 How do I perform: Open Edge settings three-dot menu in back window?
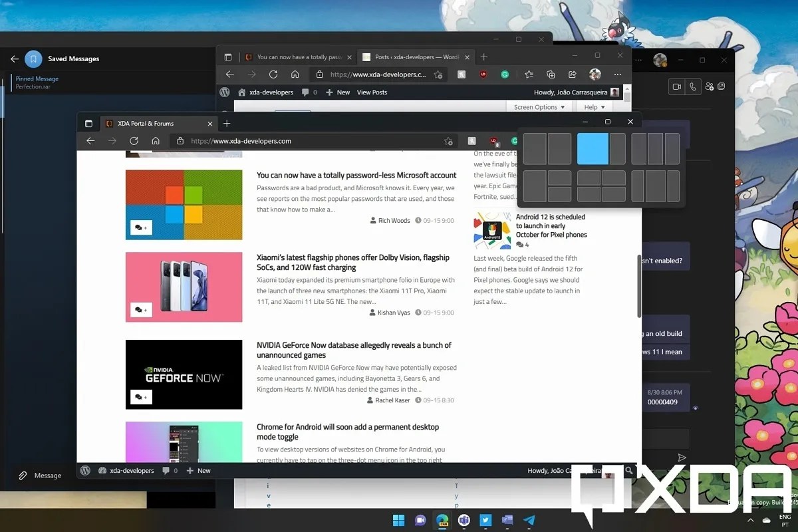click(618, 74)
